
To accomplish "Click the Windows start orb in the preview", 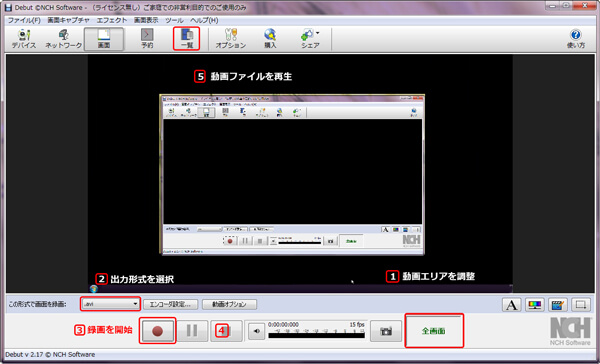I will click(94, 289).
